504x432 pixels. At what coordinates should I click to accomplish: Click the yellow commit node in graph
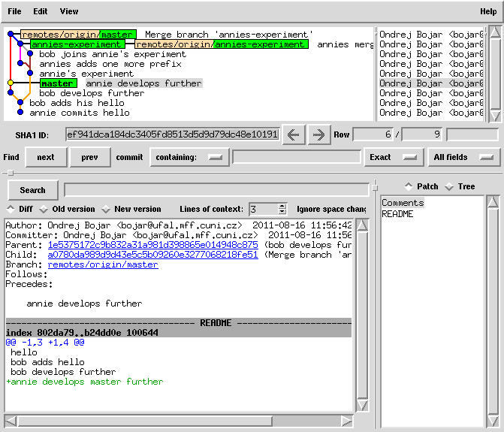pos(11,83)
